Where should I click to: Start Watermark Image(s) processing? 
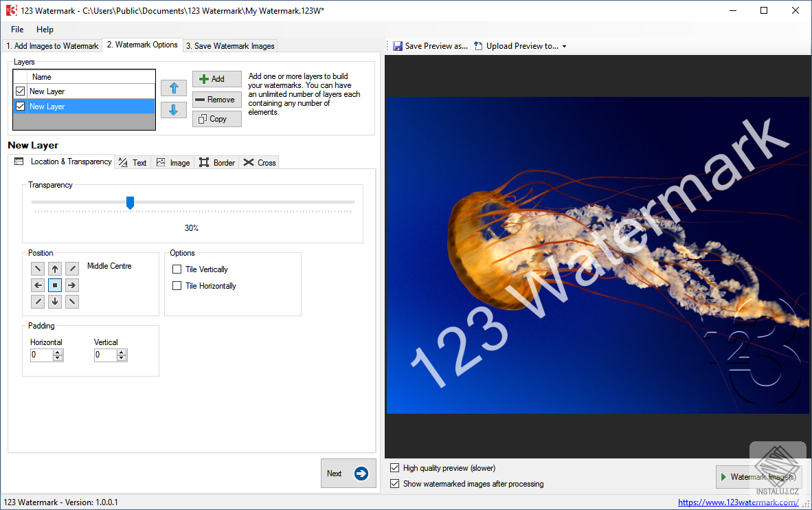click(758, 477)
